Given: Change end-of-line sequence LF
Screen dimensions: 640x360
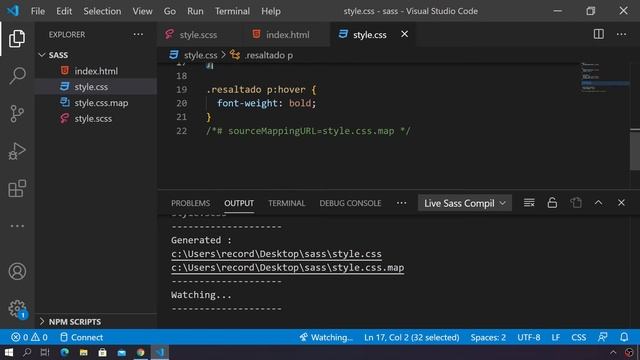Looking at the screenshot, I should (556, 337).
